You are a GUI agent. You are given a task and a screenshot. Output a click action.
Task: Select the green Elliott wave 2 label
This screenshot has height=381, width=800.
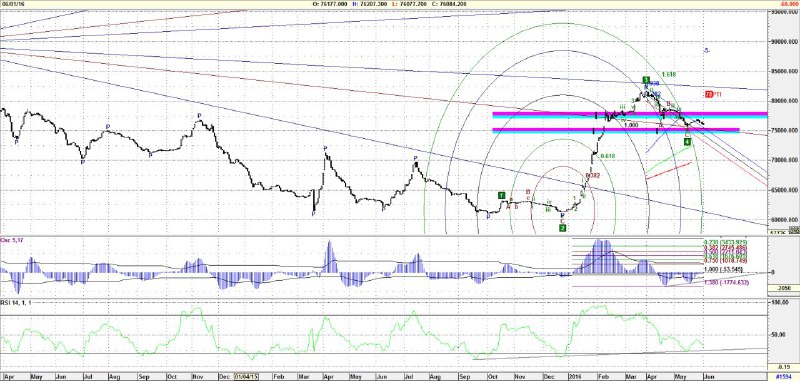pos(563,228)
